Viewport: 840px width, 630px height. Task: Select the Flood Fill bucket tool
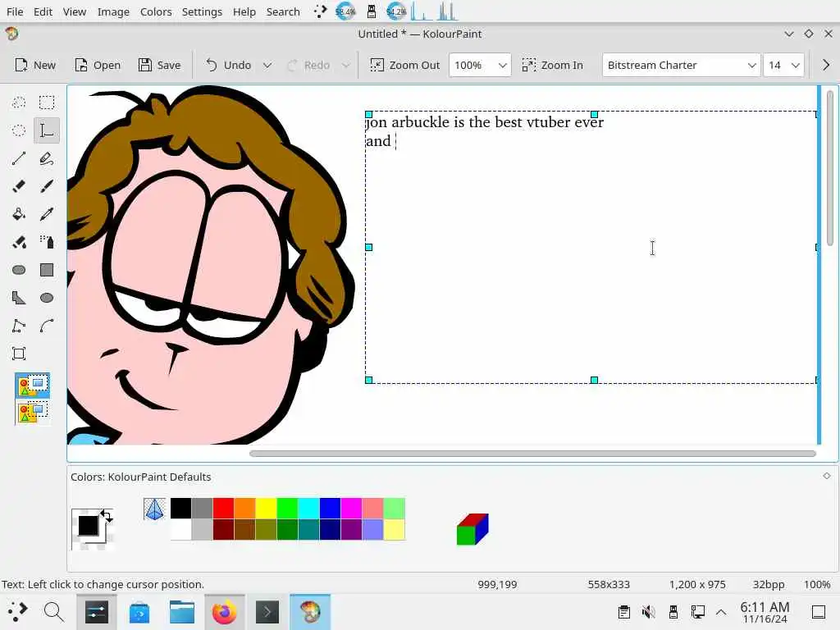(19, 214)
